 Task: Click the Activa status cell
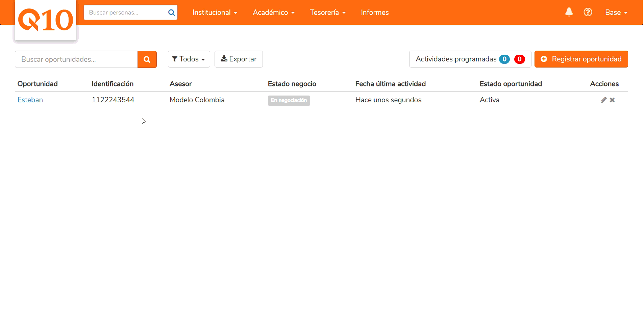point(489,100)
